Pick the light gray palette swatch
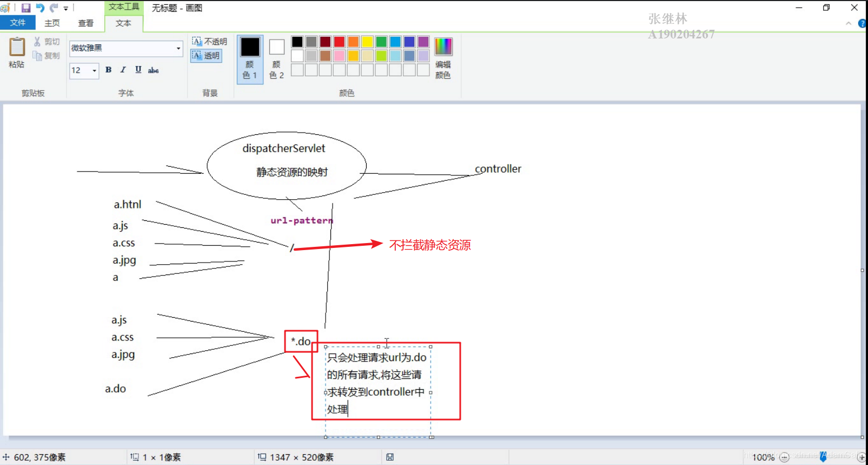Screen dimensions: 868x465 click(x=312, y=56)
